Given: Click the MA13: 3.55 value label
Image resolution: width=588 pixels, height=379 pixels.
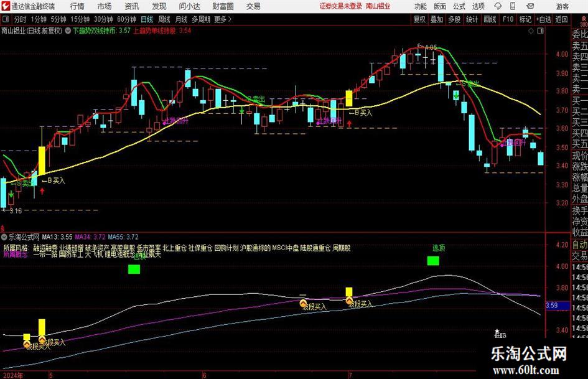Looking at the screenshot, I should (57, 237).
